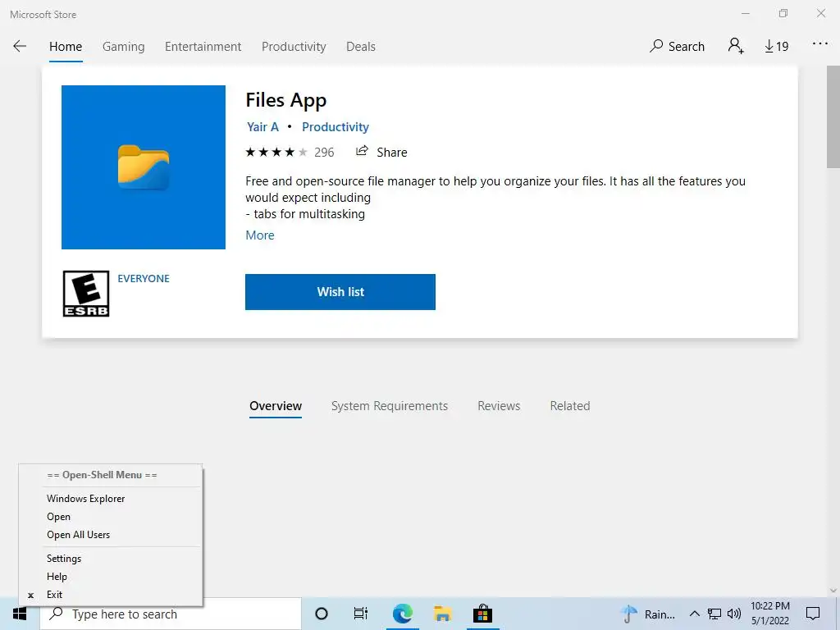
Task: Open Cortana circle icon on taskbar
Action: click(322, 614)
